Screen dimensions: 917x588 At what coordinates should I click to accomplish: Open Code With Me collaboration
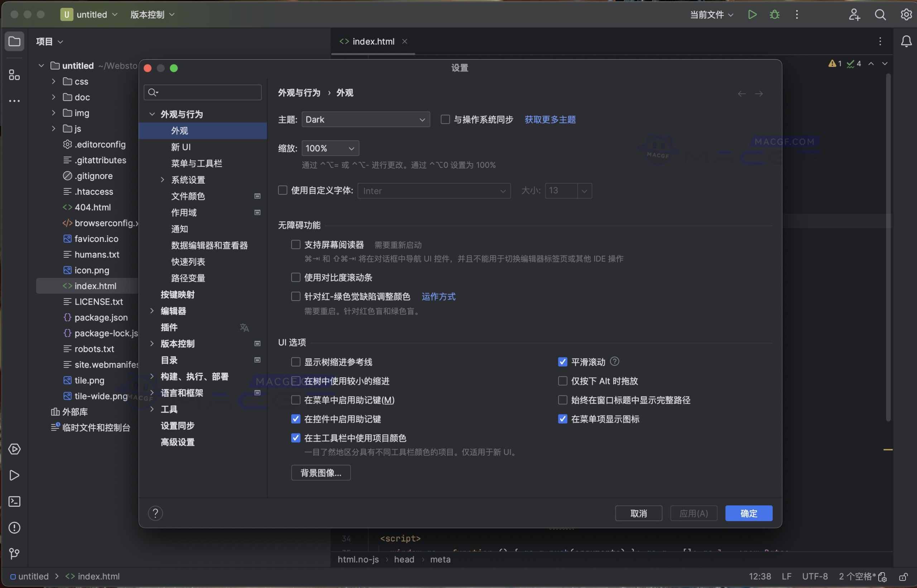tap(854, 15)
